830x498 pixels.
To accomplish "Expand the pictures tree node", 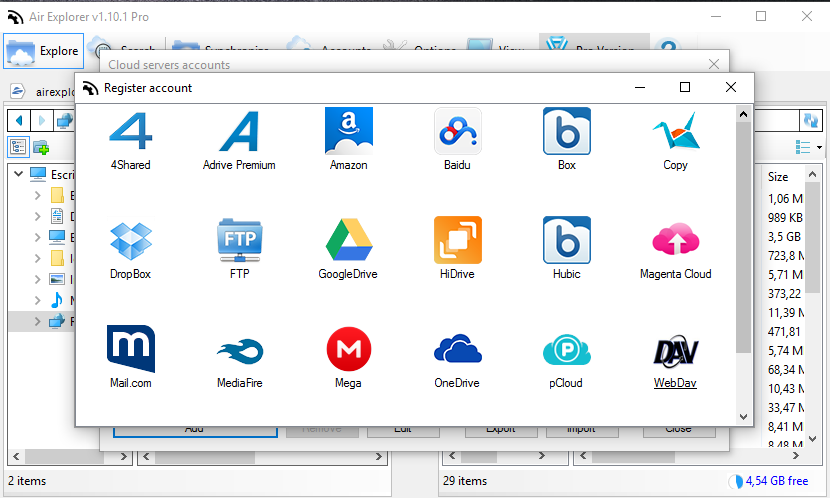I will coord(38,279).
